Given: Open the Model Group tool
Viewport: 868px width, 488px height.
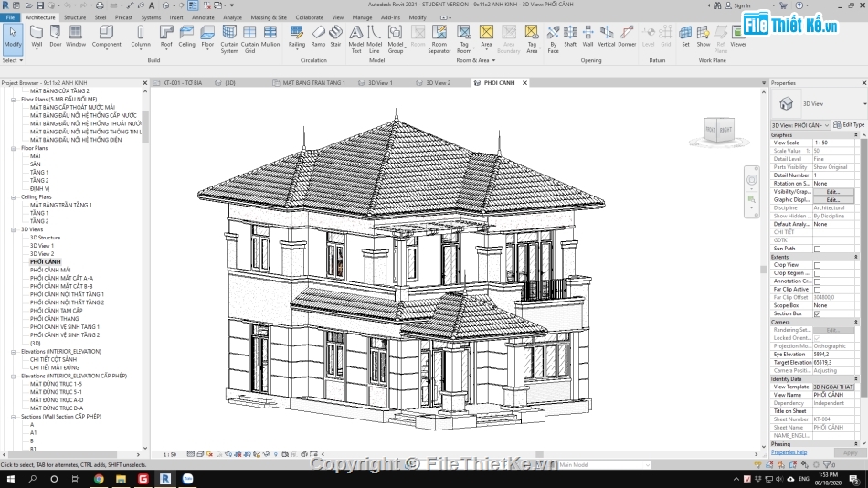Looking at the screenshot, I should (396, 39).
